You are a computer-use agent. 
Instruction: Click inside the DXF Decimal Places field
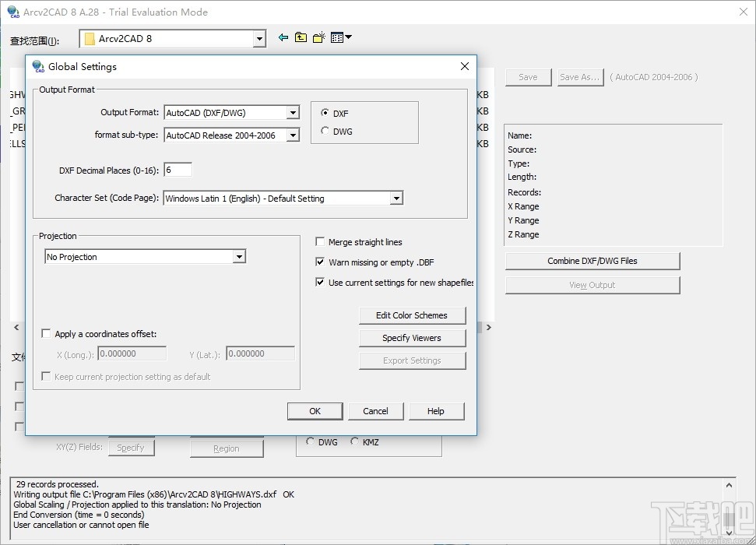[178, 169]
